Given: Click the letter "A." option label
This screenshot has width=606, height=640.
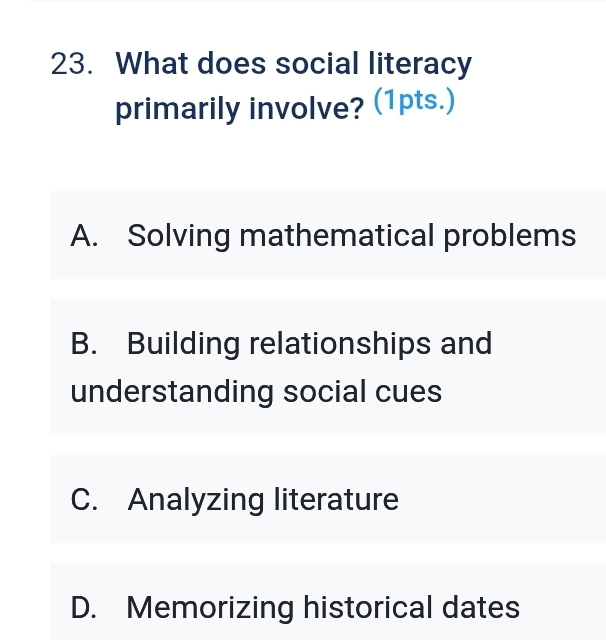Looking at the screenshot, I should [86, 237].
